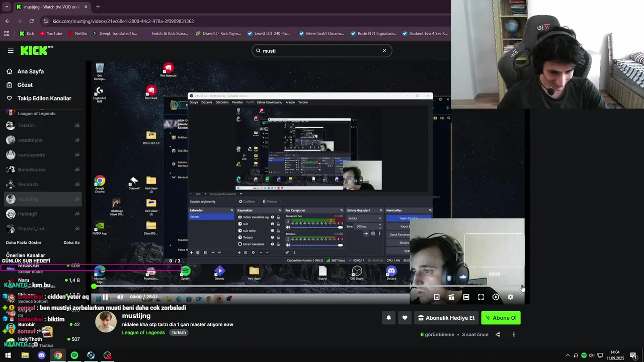Expand list with Daha Fazla Göster
This screenshot has width=644, height=362.
24,242
